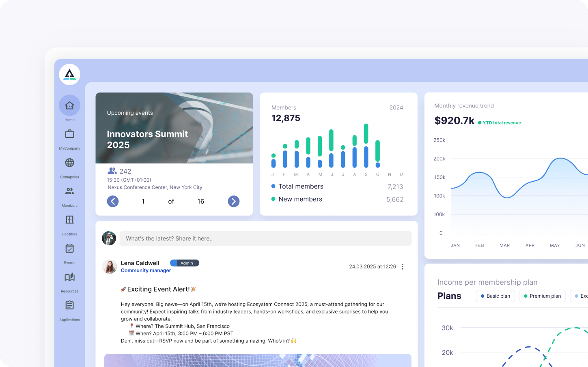The image size is (588, 367).
Task: Click Lena Caldwell's profile photo
Action: 109,266
